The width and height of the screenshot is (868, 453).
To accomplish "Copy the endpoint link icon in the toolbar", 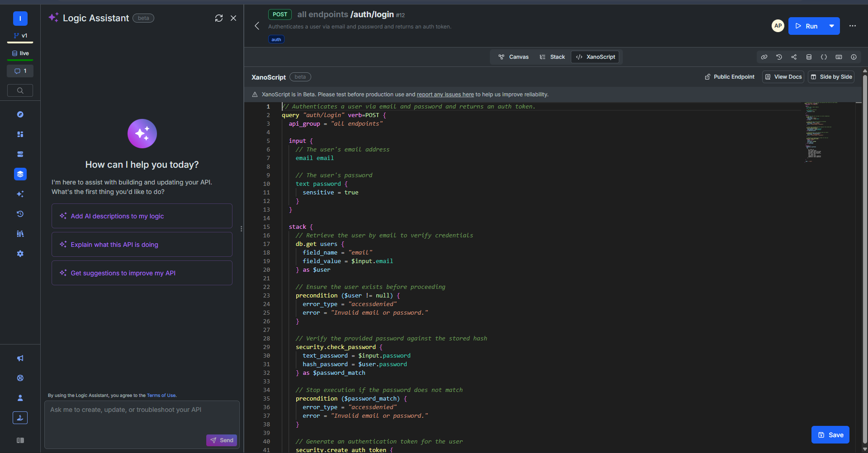I will coord(764,57).
